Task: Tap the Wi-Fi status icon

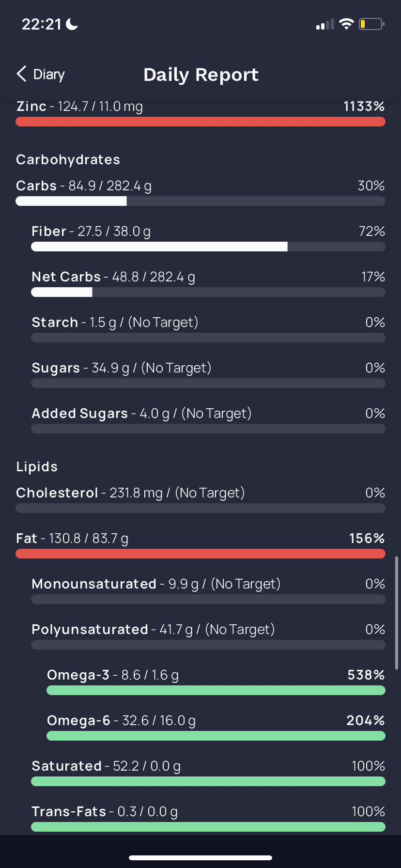Action: click(346, 24)
